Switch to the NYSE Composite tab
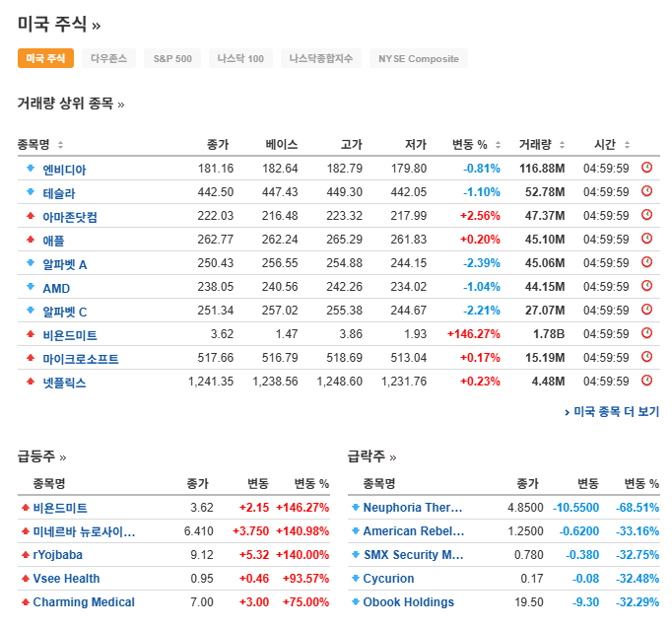This screenshot has height=629, width=672. [419, 58]
